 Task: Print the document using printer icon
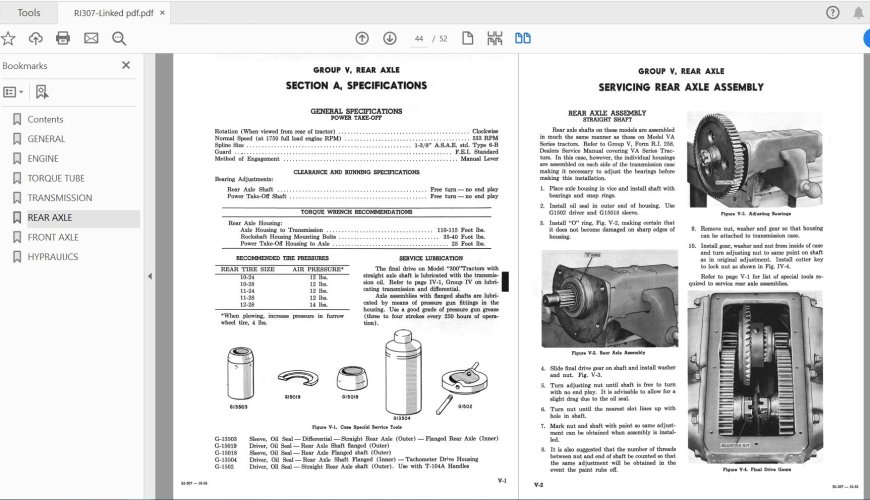click(63, 38)
